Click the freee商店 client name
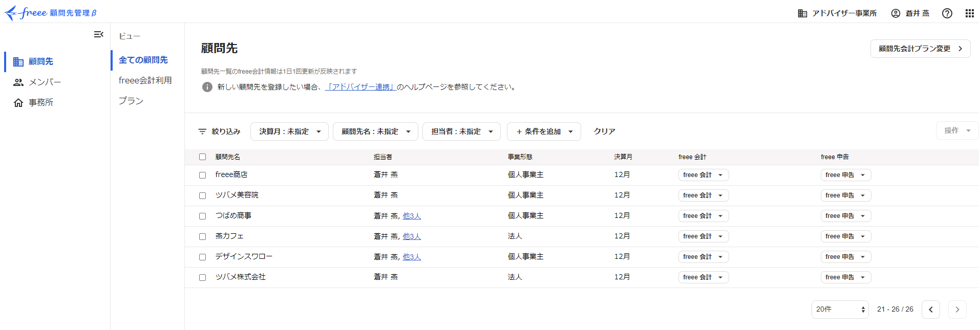Image resolution: width=980 pixels, height=330 pixels. (231, 175)
